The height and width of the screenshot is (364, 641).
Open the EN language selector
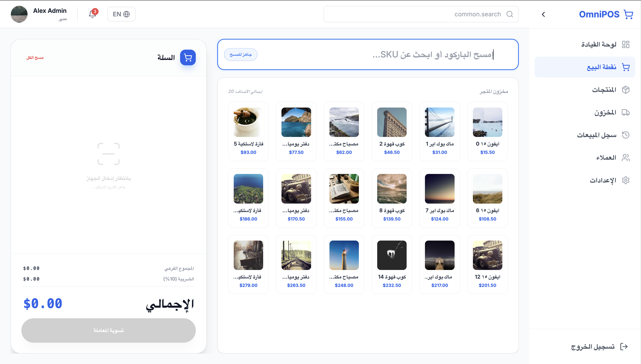pyautogui.click(x=121, y=14)
